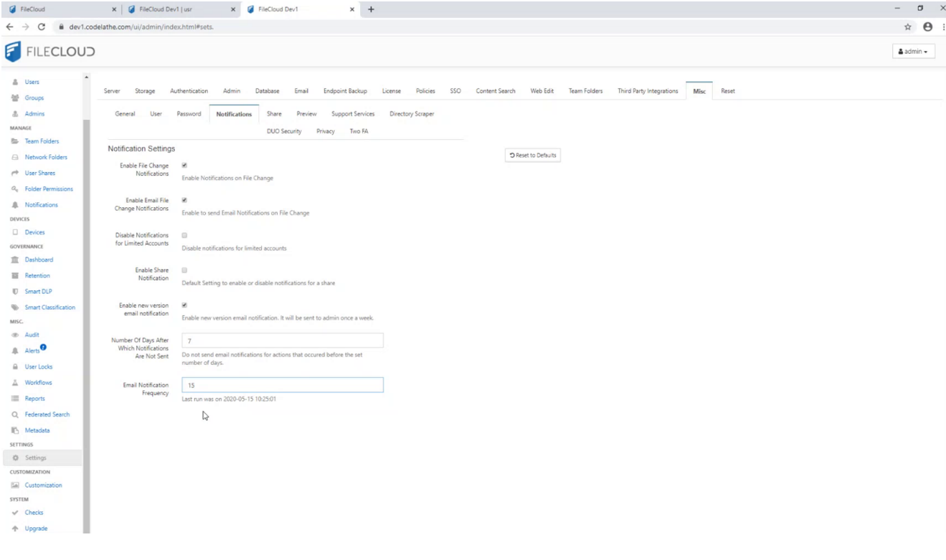Click Reset to Defaults button
This screenshot has width=946, height=560.
click(x=533, y=156)
